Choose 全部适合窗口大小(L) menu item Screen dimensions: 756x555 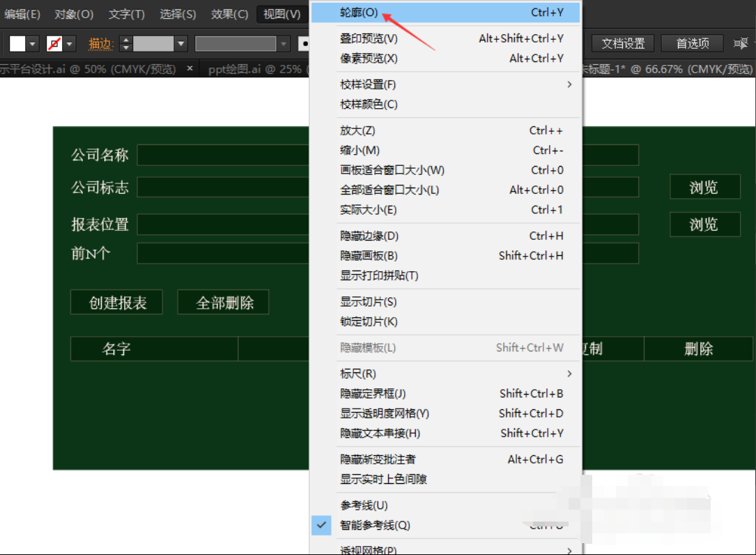tap(445, 190)
